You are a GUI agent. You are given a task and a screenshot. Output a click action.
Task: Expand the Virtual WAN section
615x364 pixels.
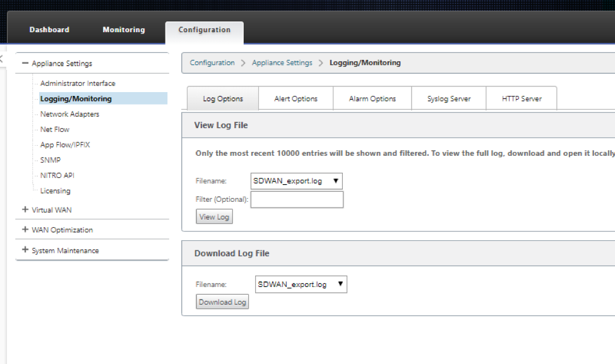point(25,209)
